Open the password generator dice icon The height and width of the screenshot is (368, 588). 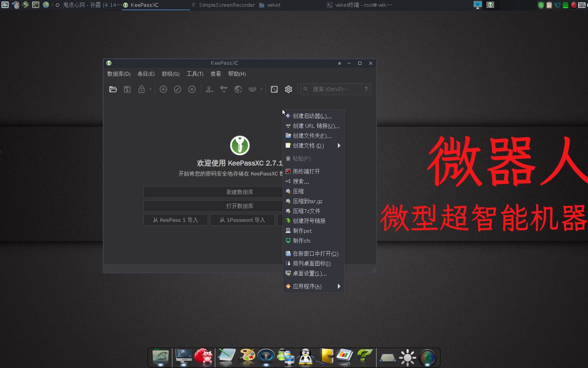click(274, 89)
